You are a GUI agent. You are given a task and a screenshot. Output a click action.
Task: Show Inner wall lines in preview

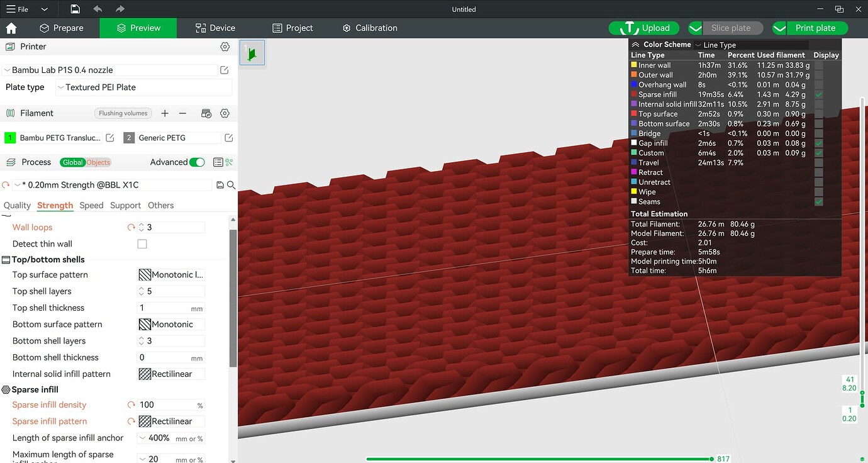click(x=819, y=65)
